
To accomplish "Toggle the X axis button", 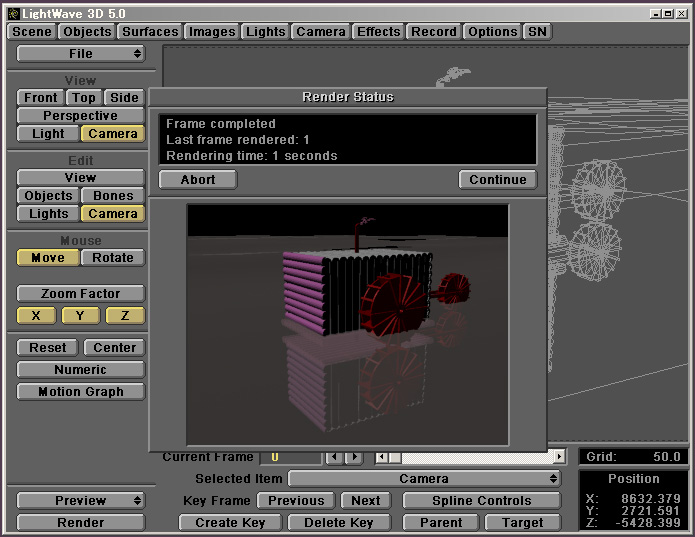I will (x=37, y=316).
